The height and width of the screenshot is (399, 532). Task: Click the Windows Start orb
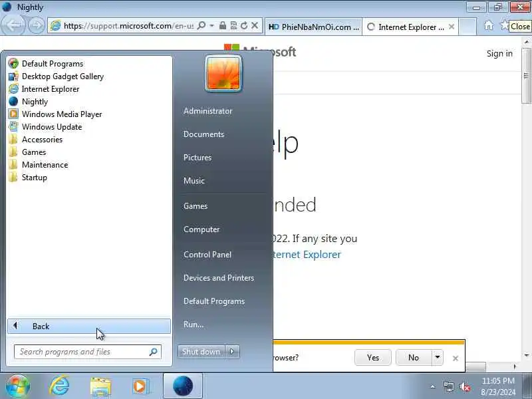(x=17, y=386)
